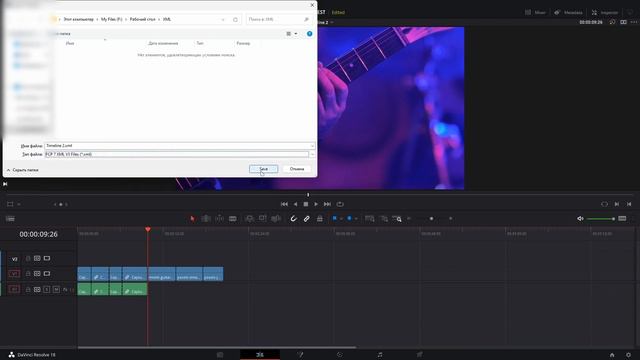Click Save in the export dialog
The image size is (640, 360).
(264, 169)
